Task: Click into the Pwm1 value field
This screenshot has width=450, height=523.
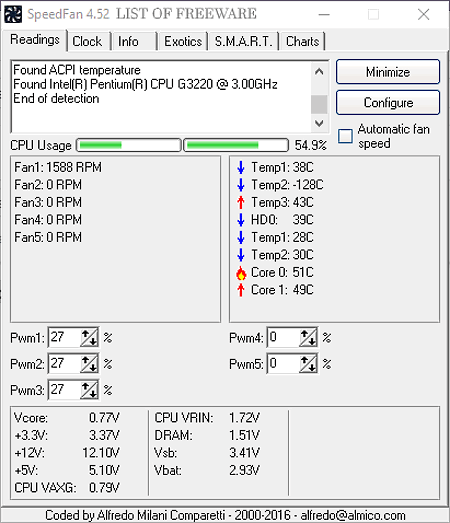Action: (65, 338)
